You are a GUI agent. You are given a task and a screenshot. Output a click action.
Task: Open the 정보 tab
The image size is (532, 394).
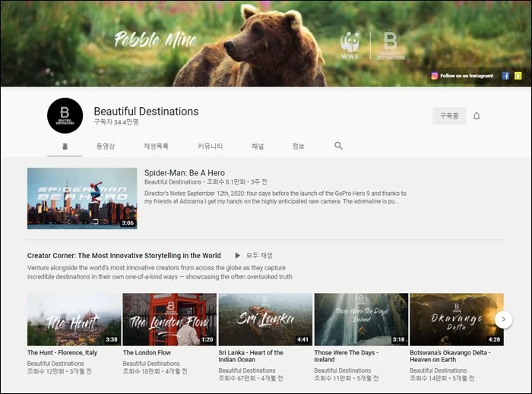(298, 147)
